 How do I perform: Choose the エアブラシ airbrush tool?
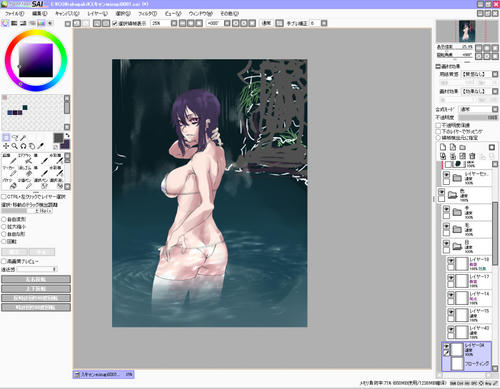[25, 159]
